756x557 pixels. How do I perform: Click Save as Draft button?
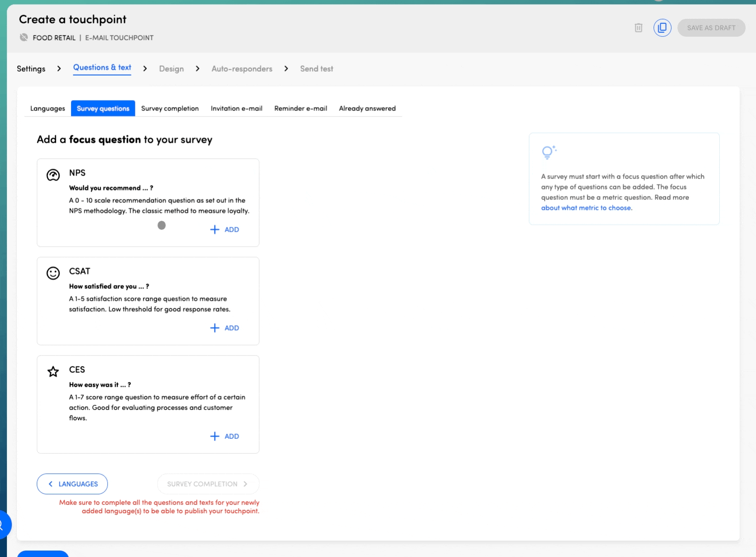click(711, 28)
